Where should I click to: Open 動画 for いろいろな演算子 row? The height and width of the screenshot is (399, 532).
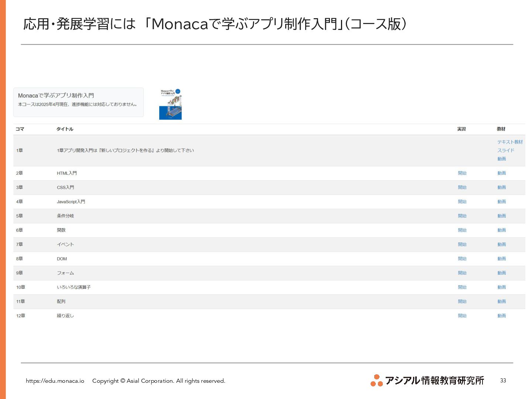[501, 287]
